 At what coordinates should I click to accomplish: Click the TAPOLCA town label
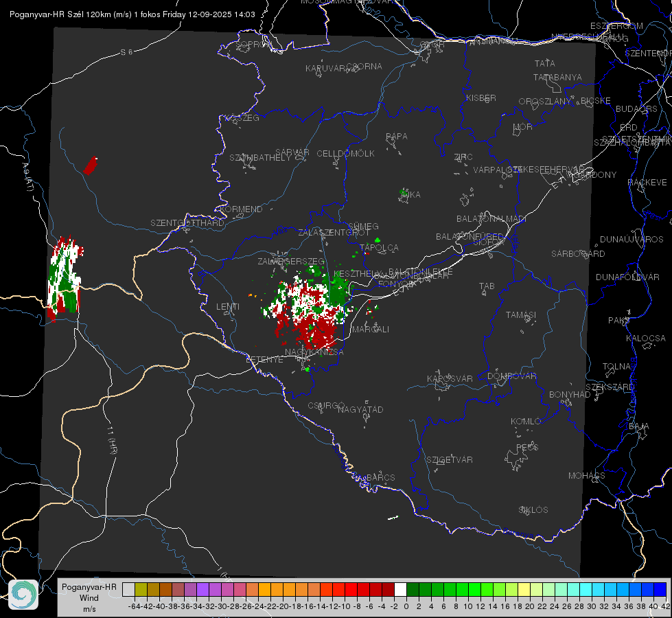coord(379,247)
